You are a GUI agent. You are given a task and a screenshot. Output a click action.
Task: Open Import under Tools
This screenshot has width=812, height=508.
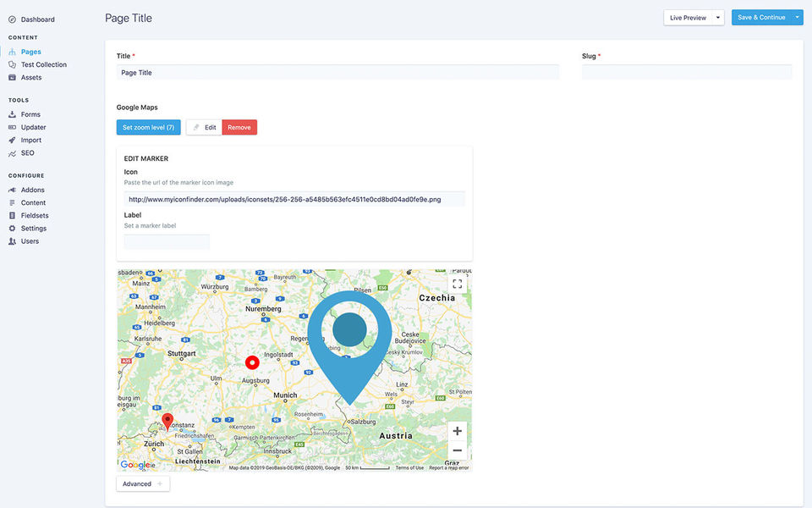pos(31,141)
